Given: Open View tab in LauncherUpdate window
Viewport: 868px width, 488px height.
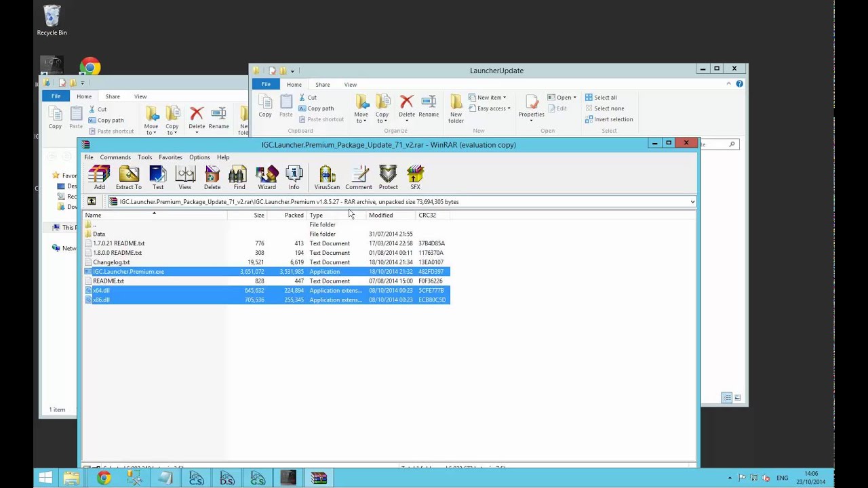Looking at the screenshot, I should coord(350,85).
